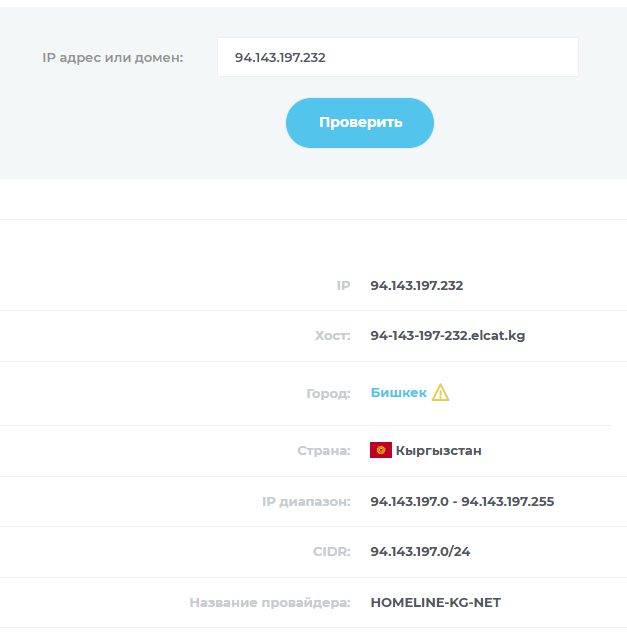Click the Город: label
This screenshot has width=627, height=638.
pos(328,393)
